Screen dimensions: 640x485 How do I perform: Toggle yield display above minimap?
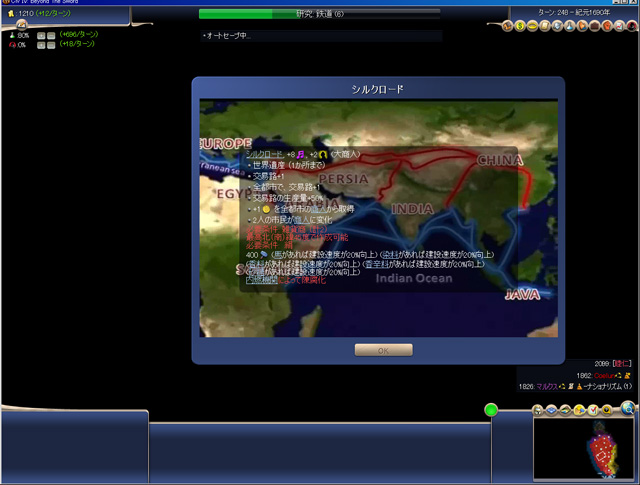580,410
